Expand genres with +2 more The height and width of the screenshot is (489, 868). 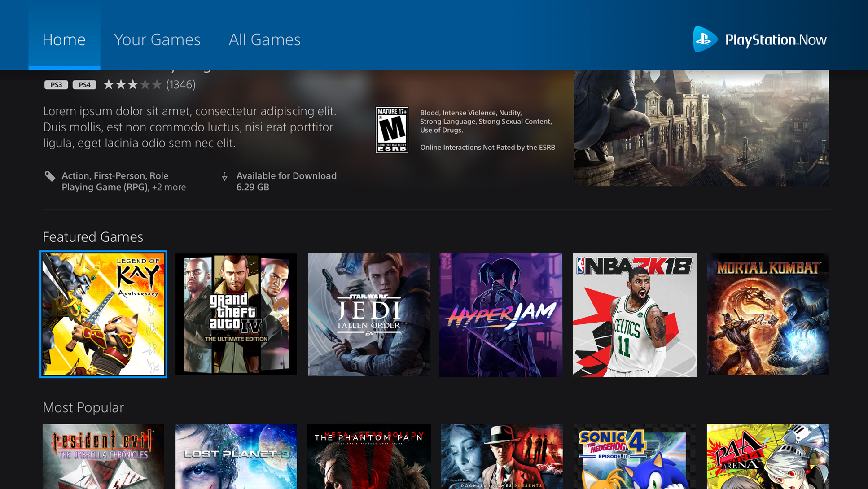[169, 188]
